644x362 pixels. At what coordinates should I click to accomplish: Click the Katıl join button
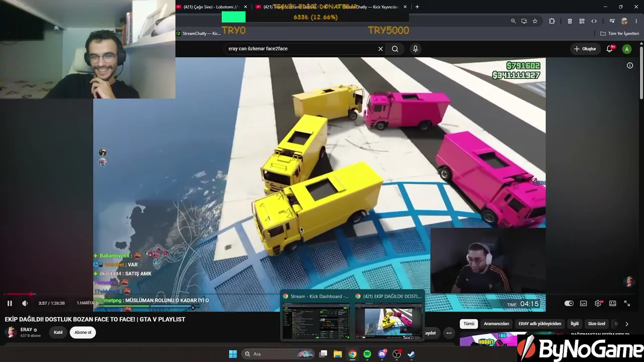58,332
